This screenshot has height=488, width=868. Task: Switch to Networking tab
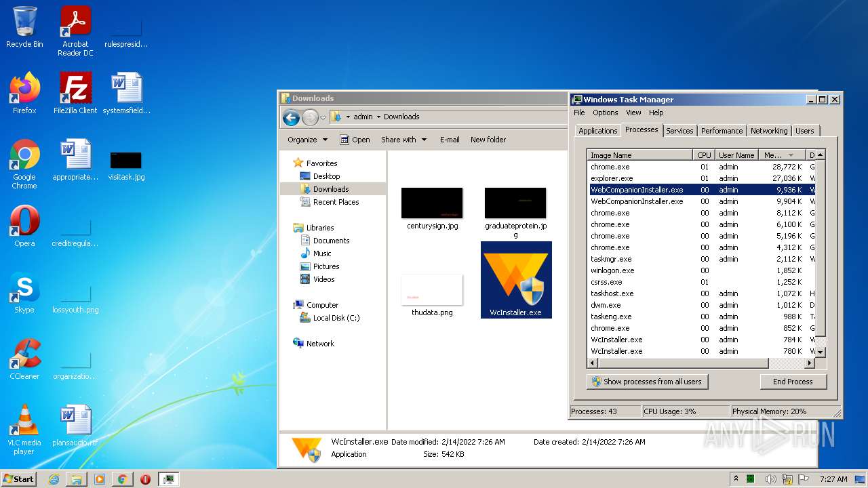click(769, 131)
